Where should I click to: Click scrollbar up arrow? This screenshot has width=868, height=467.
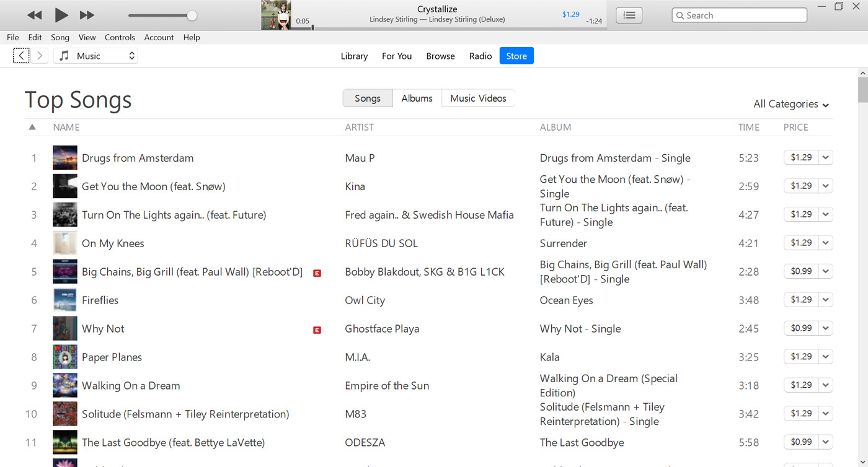[x=863, y=72]
